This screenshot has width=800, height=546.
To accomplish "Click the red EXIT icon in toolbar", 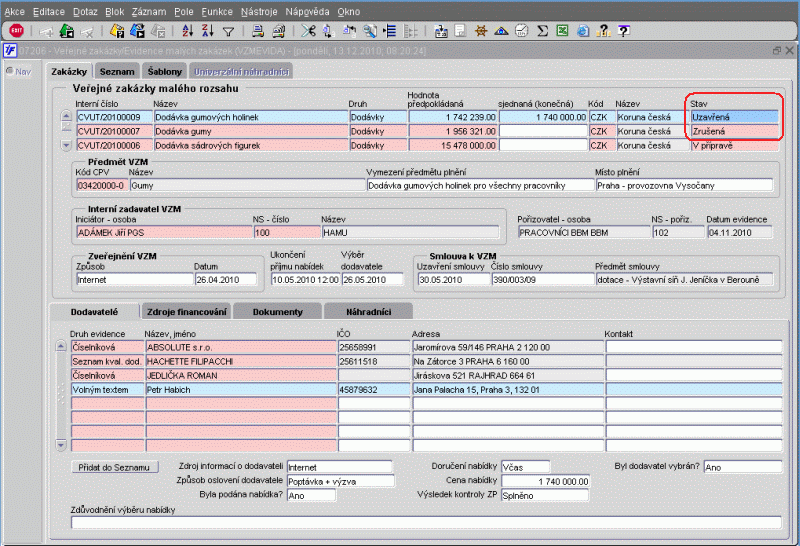I will tap(17, 31).
